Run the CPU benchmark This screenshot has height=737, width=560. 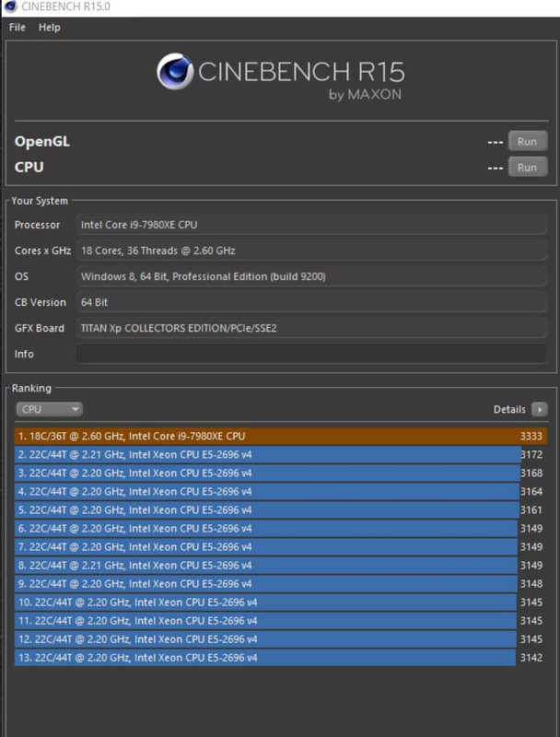click(x=528, y=167)
